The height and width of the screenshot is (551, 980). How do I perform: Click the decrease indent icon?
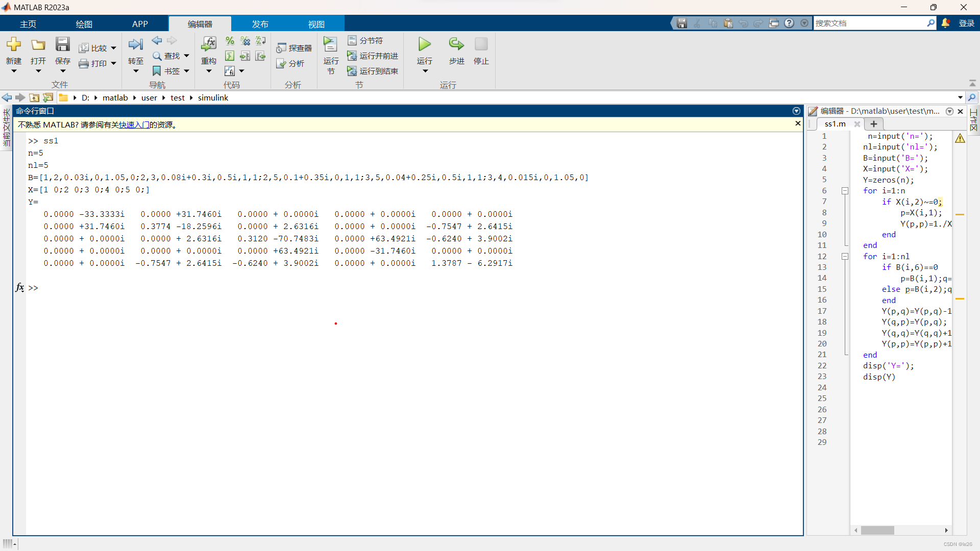[x=260, y=56]
